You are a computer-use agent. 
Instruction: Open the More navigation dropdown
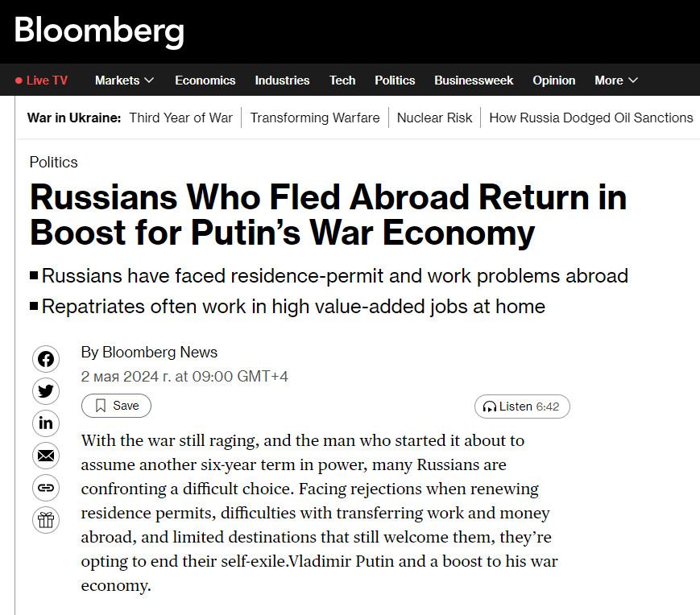coord(616,80)
